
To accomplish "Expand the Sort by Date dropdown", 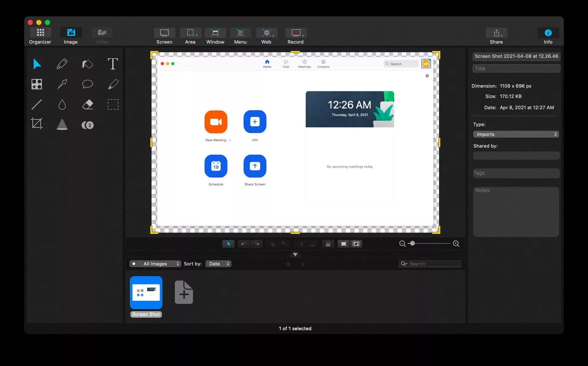I will click(218, 264).
